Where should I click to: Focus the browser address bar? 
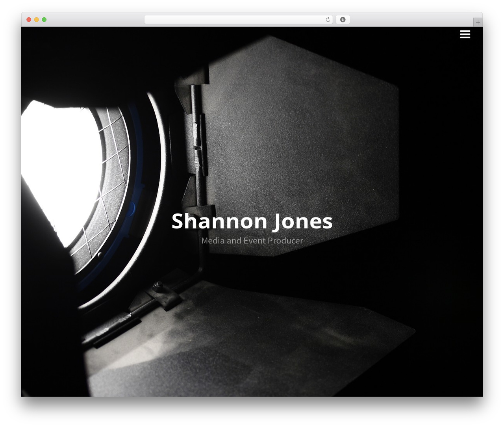coord(238,20)
